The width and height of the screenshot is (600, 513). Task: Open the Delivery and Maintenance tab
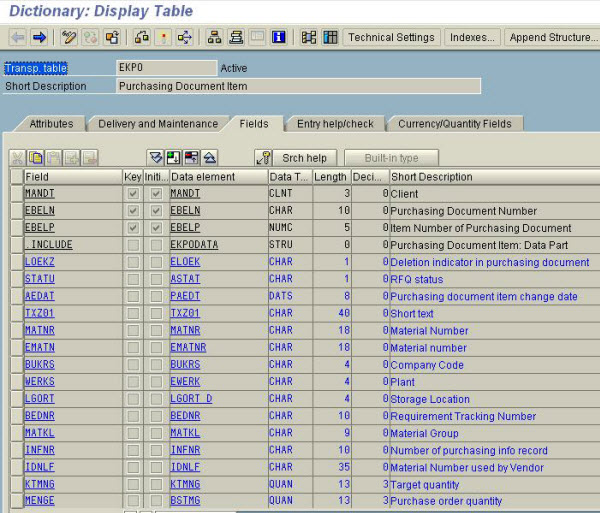(x=157, y=124)
